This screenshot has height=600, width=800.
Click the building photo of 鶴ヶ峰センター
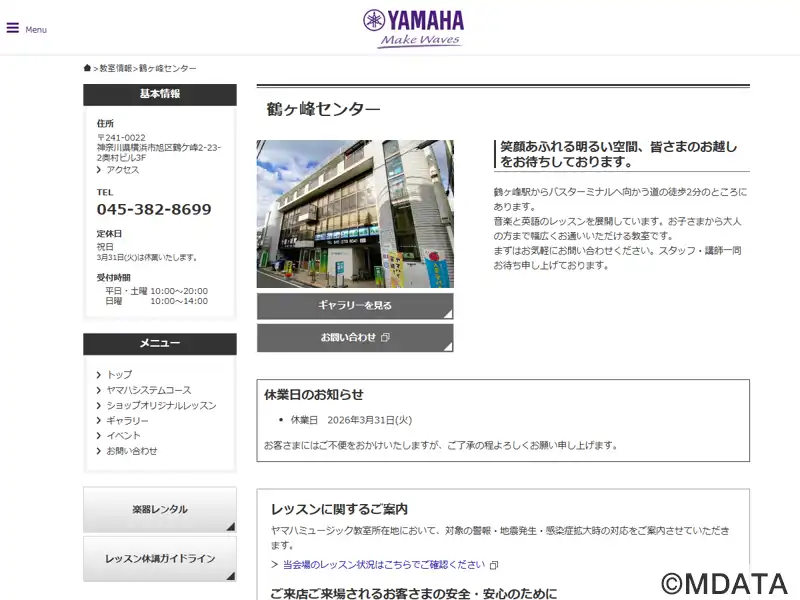[x=355, y=214]
